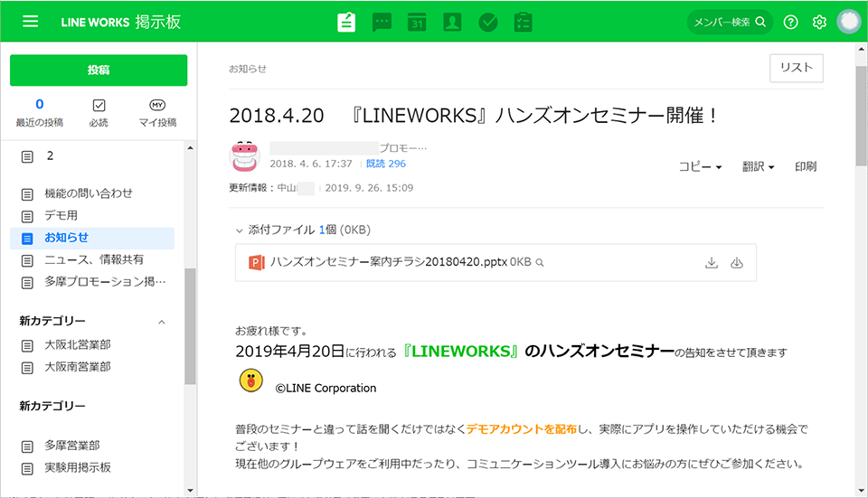Download the attached pptx to PC
868x498 pixels.
coord(712,263)
